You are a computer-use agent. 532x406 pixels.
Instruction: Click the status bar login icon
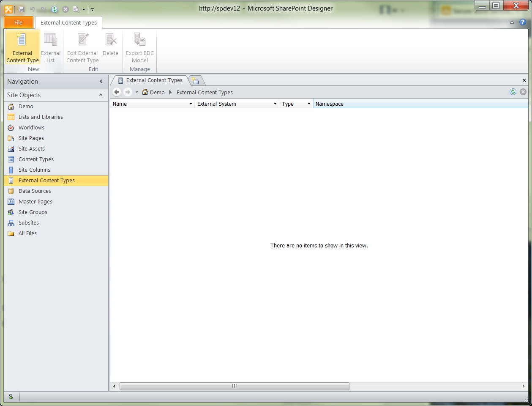[11, 396]
